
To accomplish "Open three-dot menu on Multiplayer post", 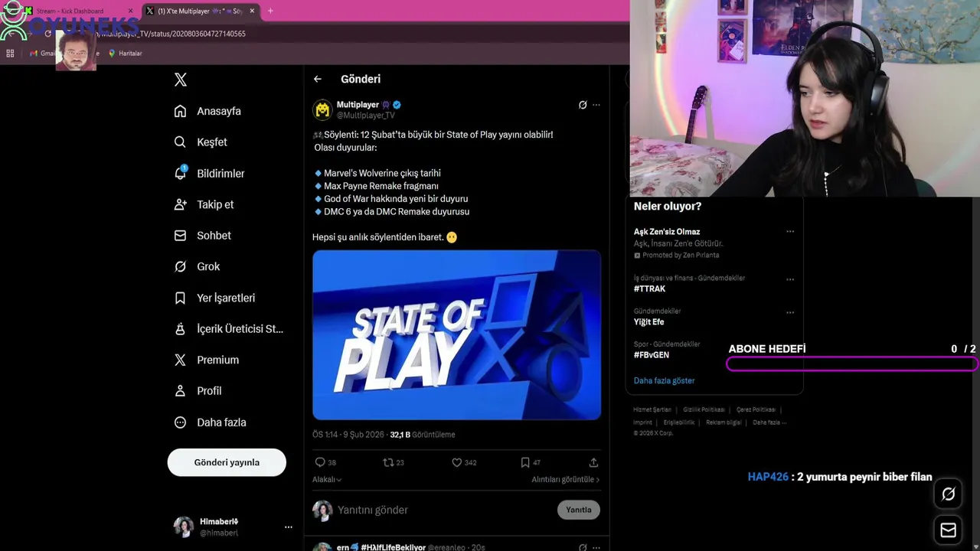I will tap(596, 105).
